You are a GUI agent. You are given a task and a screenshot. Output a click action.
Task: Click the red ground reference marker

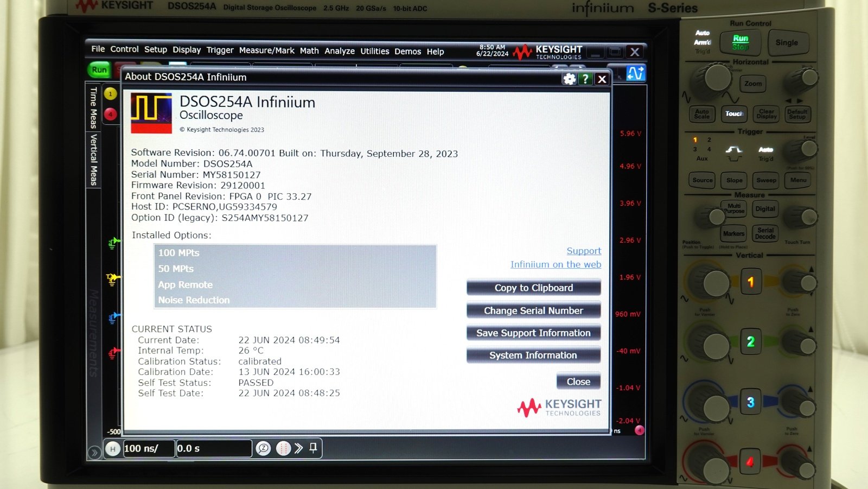coord(113,354)
